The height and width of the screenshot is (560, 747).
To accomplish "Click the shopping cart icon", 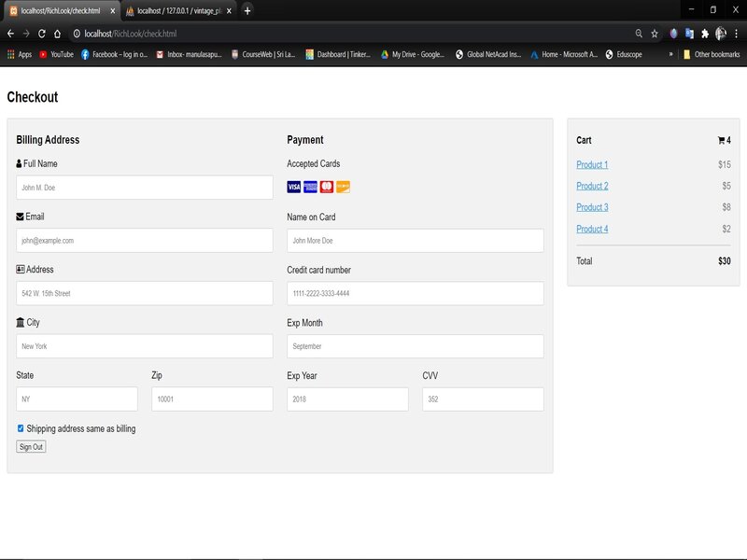I will tap(721, 141).
